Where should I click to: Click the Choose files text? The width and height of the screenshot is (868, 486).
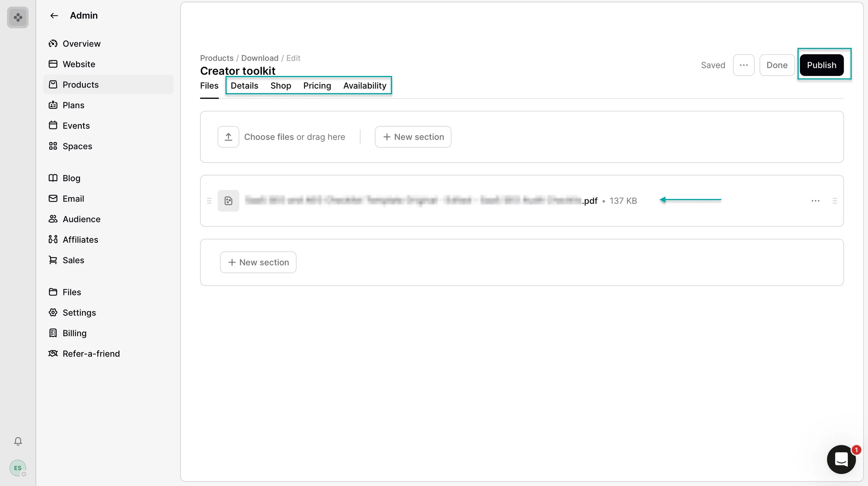[x=269, y=137]
